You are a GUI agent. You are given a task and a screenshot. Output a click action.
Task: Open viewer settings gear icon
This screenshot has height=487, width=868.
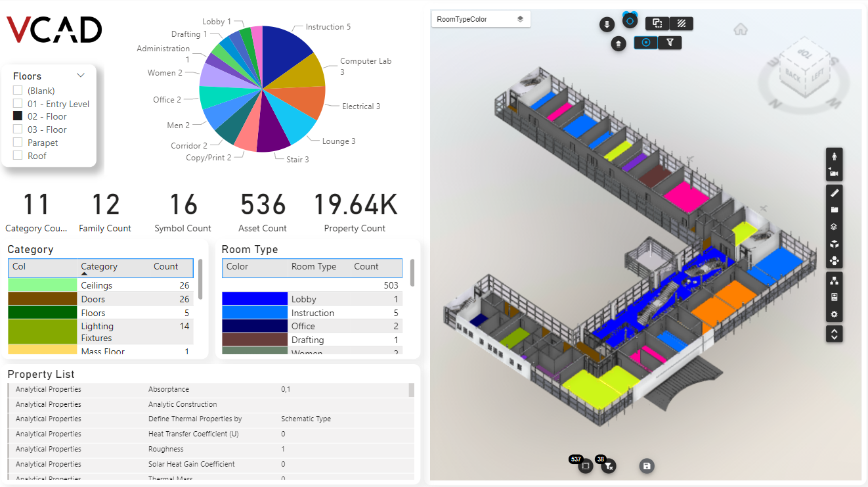834,314
